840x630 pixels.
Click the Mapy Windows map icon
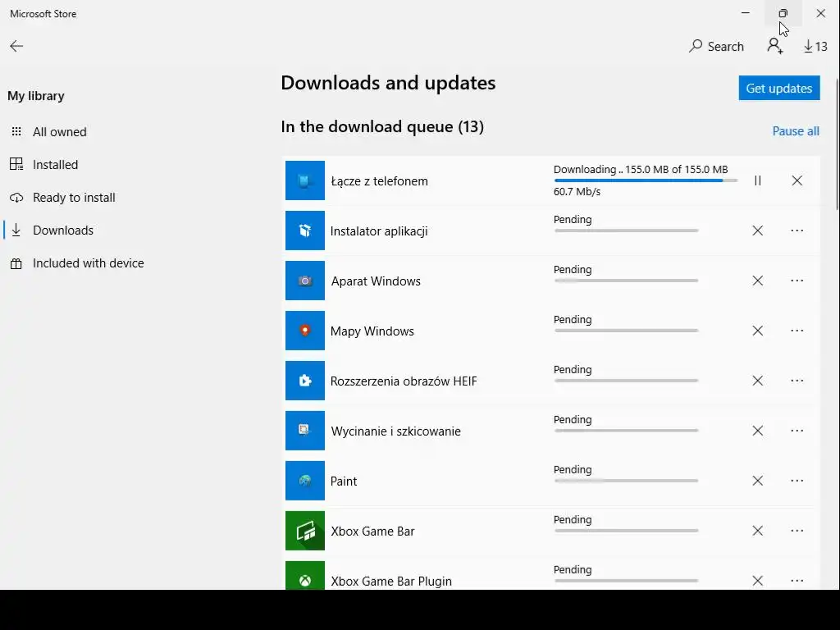[305, 331]
